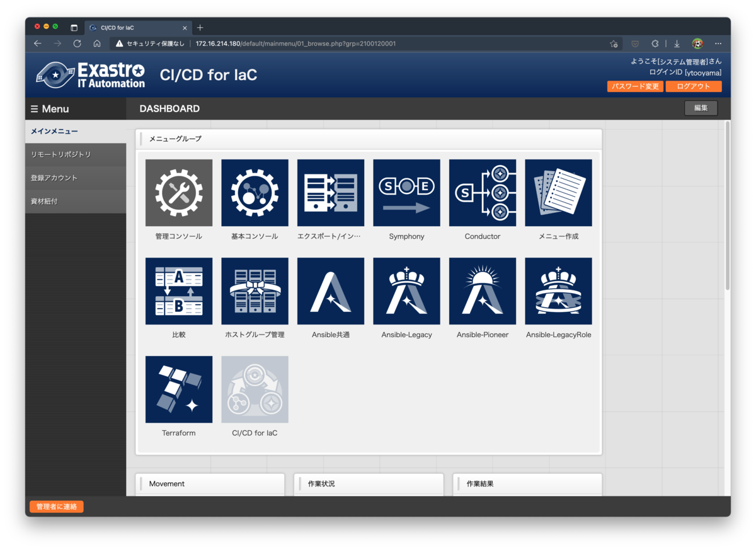The image size is (756, 550).
Task: Open the メニュー作成 menu group icon
Action: 558,193
